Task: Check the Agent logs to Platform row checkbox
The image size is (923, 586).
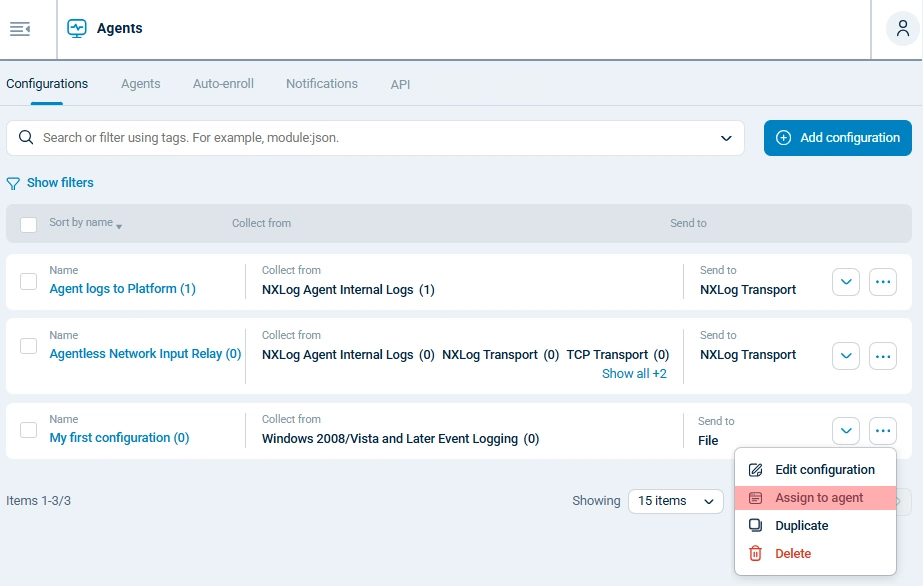Action: click(28, 281)
